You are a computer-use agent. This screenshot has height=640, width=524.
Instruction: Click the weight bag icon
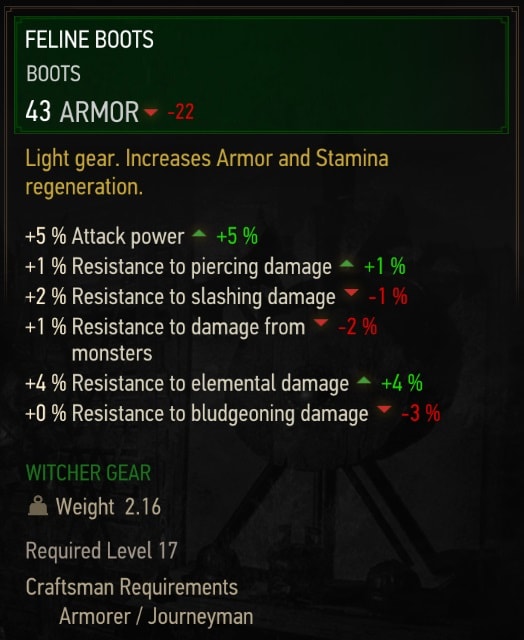pos(38,507)
